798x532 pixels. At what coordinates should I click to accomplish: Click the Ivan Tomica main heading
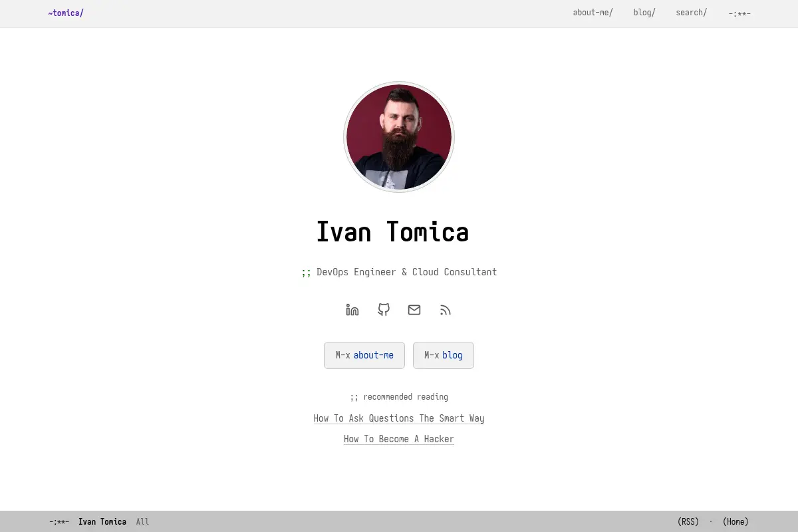[392, 231]
